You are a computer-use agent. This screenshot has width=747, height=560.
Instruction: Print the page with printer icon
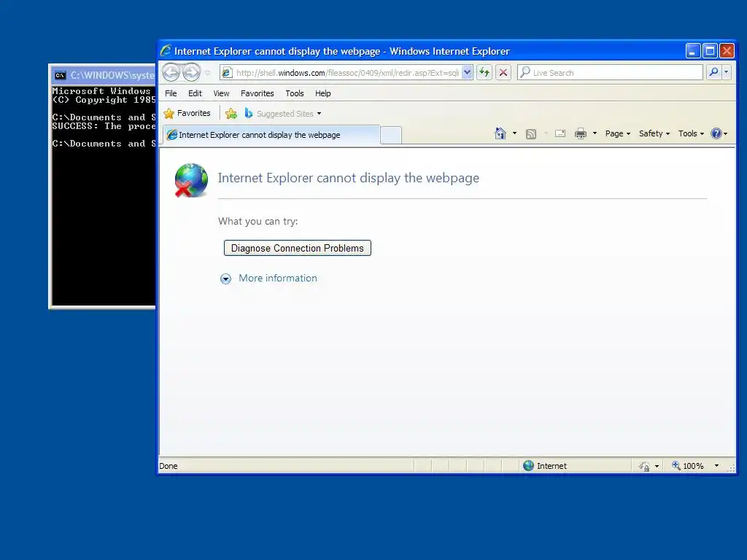click(580, 133)
